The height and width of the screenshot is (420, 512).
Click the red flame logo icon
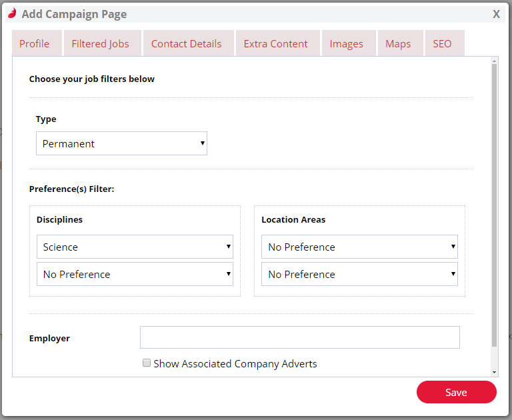(12, 13)
